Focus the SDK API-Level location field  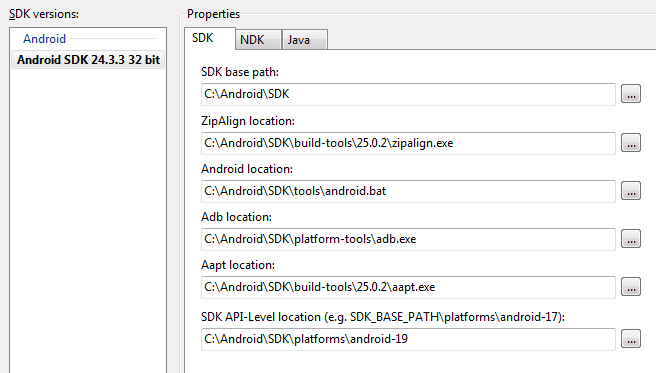coord(408,339)
